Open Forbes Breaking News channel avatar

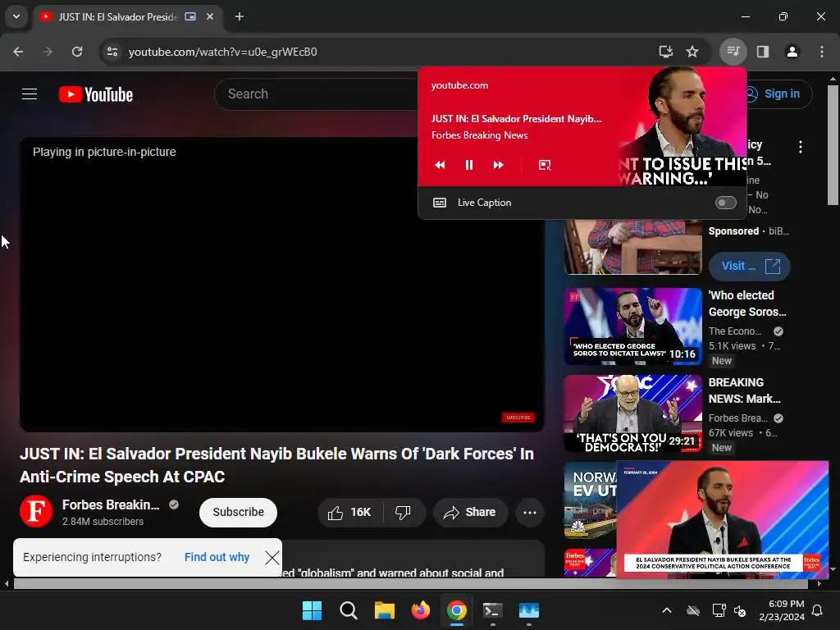point(36,511)
